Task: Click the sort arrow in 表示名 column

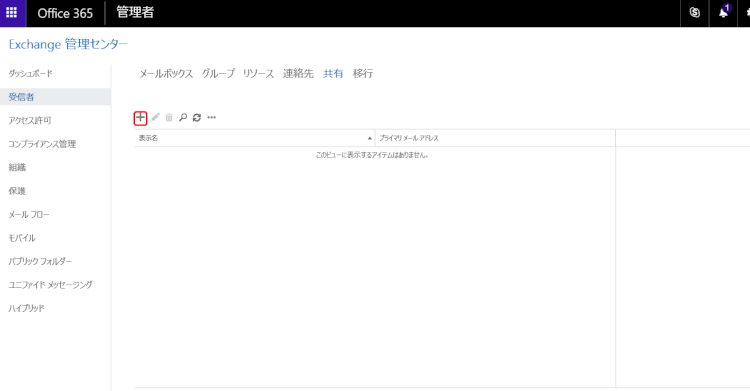Action: pyautogui.click(x=369, y=138)
